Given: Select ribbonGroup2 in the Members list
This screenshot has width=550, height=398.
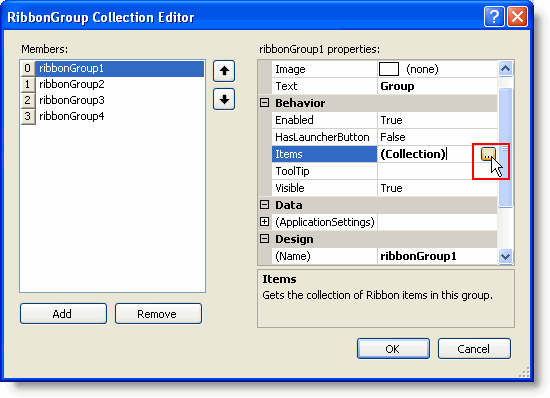Looking at the screenshot, I should [120, 84].
